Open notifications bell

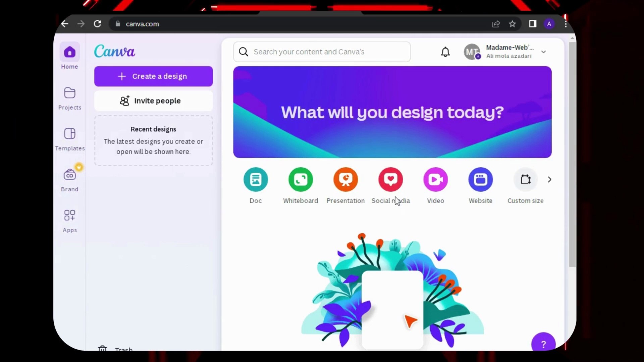[x=445, y=52]
